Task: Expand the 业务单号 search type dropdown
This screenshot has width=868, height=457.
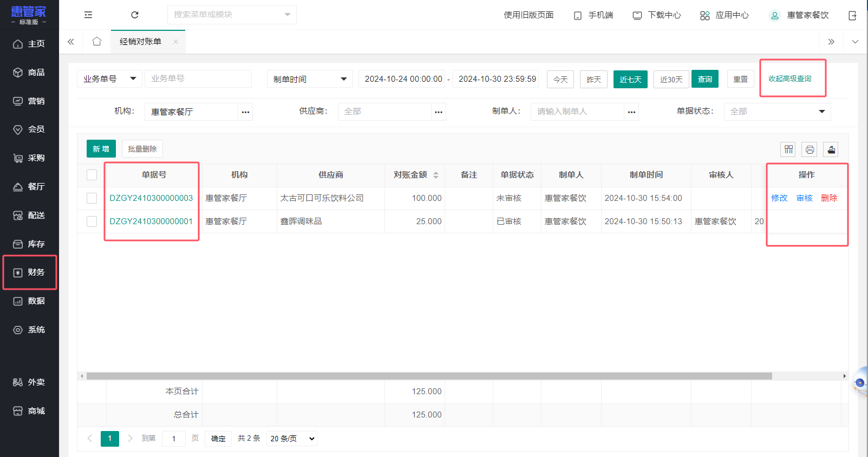Action: pos(109,79)
